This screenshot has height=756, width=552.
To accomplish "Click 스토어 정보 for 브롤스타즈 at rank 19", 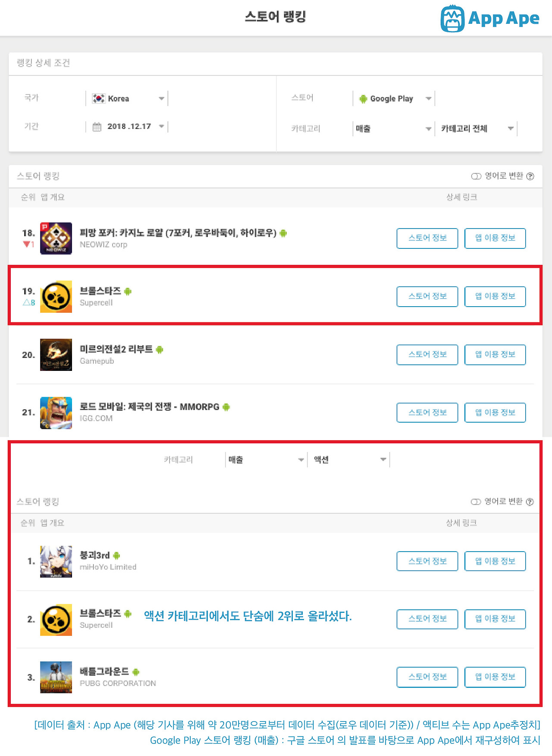I will click(427, 296).
